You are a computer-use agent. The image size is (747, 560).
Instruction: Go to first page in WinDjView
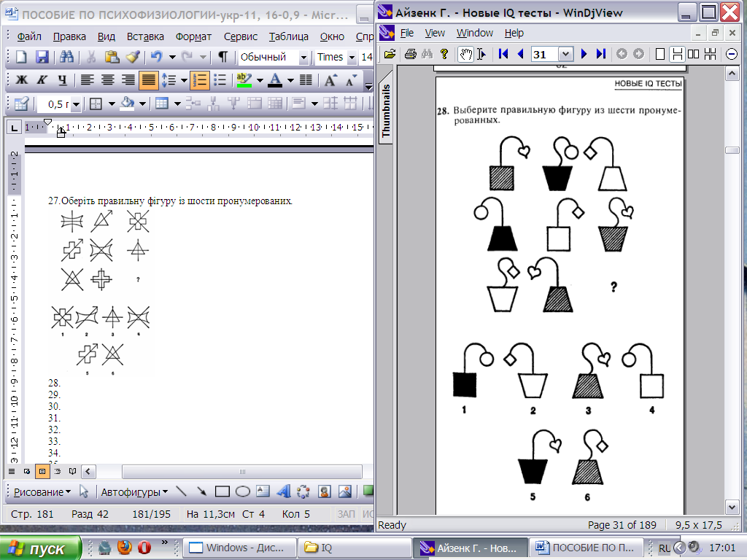tap(503, 54)
